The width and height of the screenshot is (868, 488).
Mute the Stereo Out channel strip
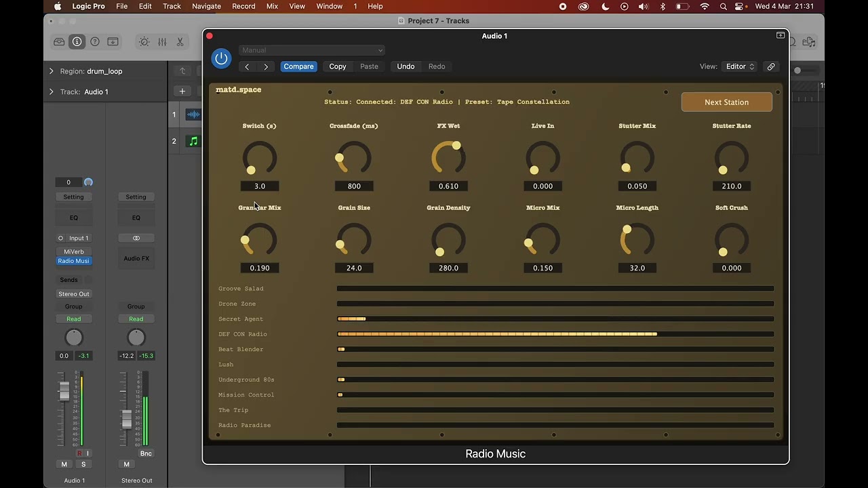(126, 464)
